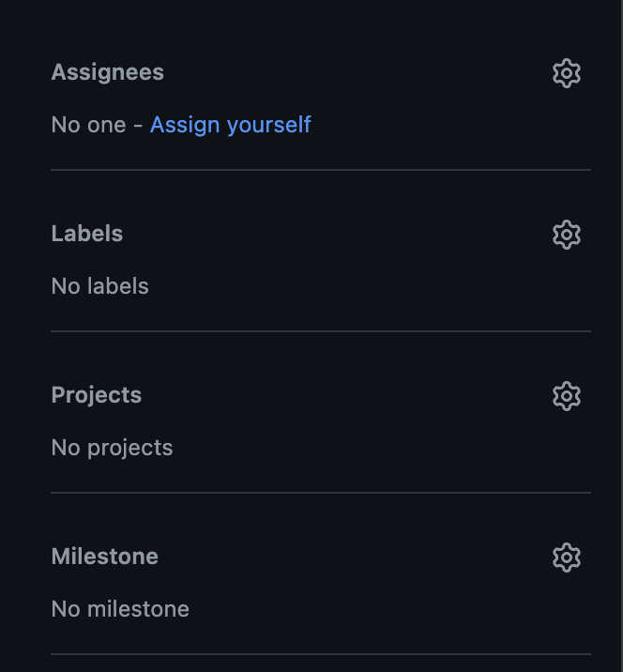Click the 'No one' assignee text

(x=88, y=125)
